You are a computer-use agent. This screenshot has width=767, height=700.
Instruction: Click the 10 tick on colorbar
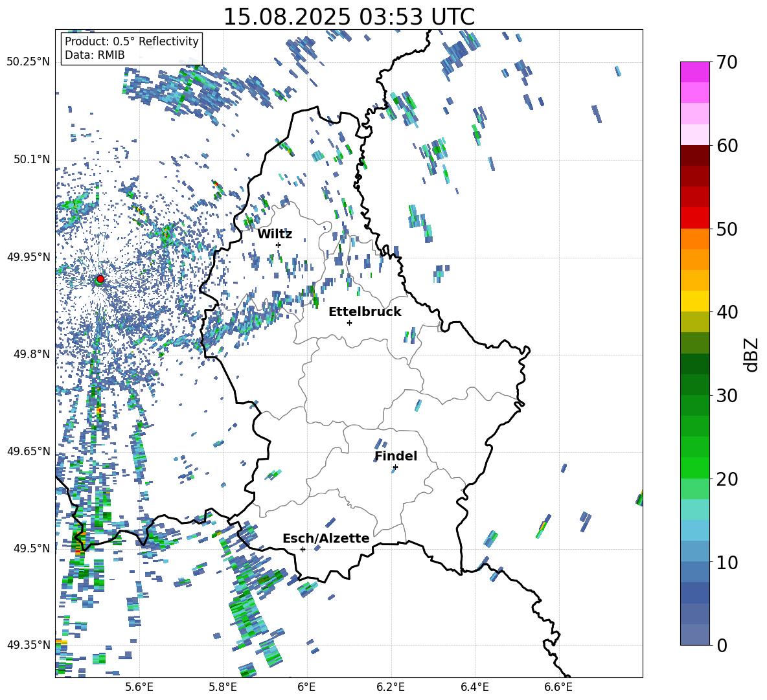[x=726, y=562]
